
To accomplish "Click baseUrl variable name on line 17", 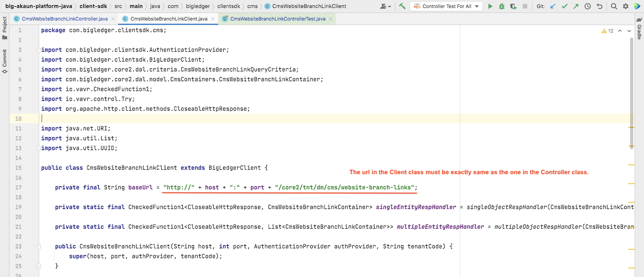I will (x=140, y=188).
